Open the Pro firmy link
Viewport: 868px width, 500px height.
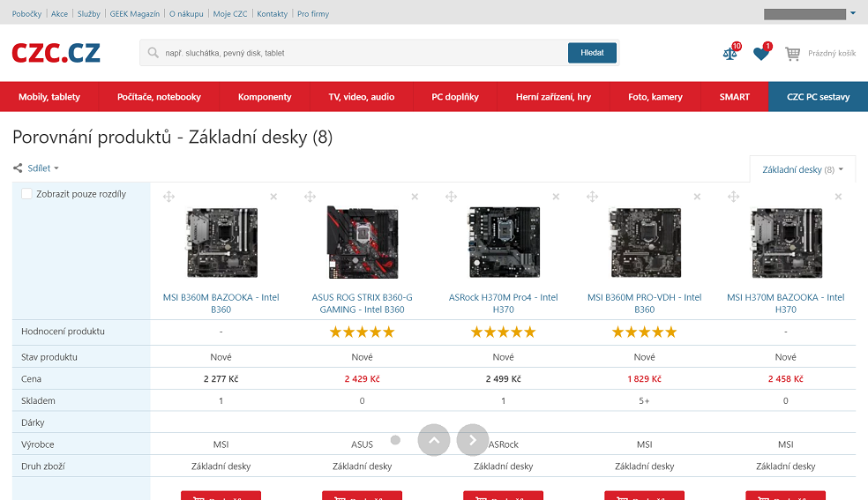[313, 14]
